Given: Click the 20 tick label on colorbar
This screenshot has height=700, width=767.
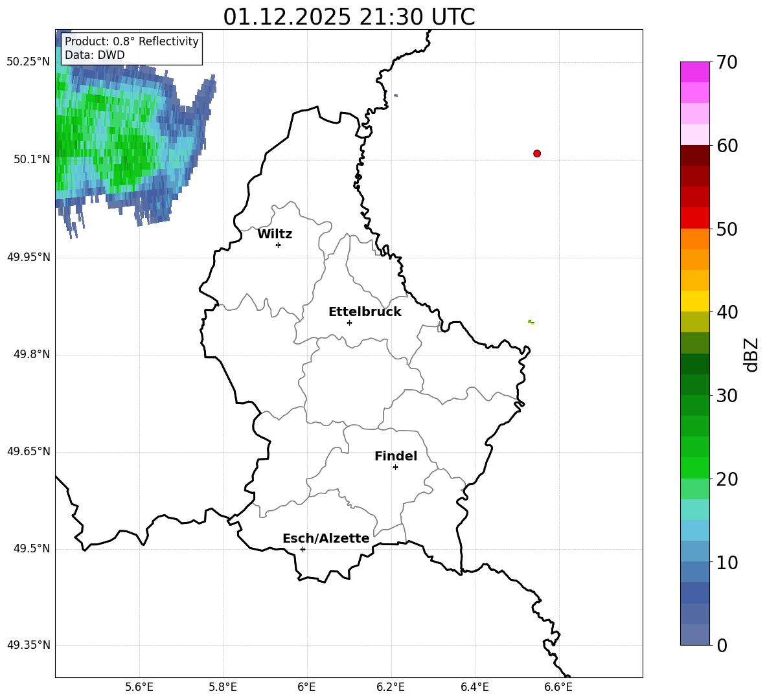Looking at the screenshot, I should (727, 479).
